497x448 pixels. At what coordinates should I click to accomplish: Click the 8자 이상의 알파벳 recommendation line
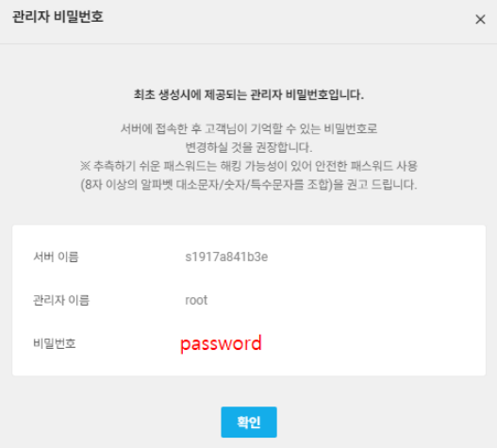pyautogui.click(x=249, y=185)
